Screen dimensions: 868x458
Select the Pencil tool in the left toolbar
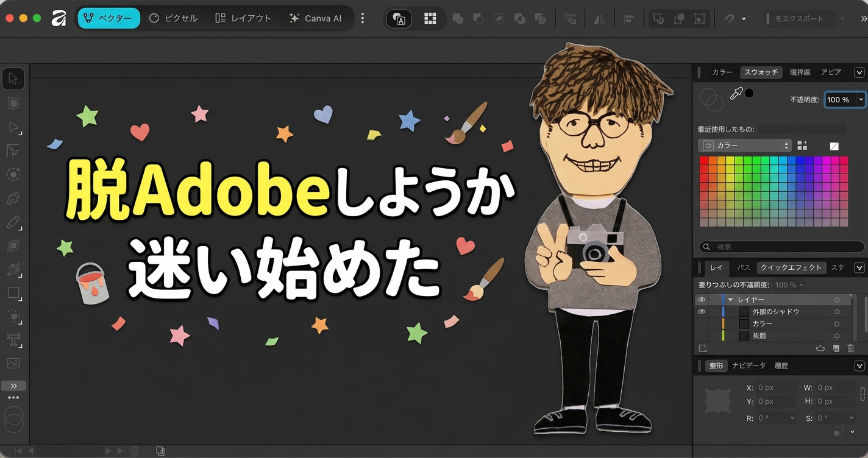click(13, 222)
